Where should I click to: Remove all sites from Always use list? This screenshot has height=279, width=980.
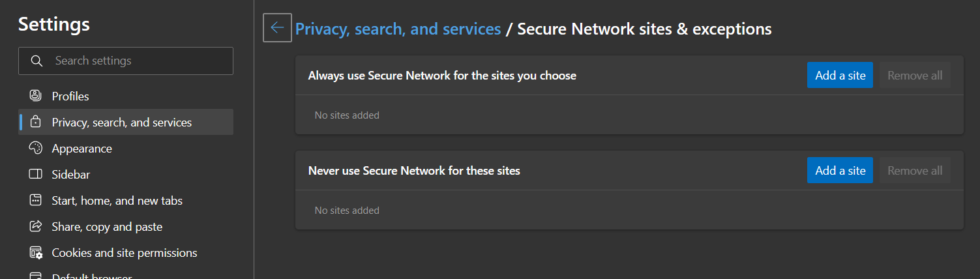(x=915, y=75)
